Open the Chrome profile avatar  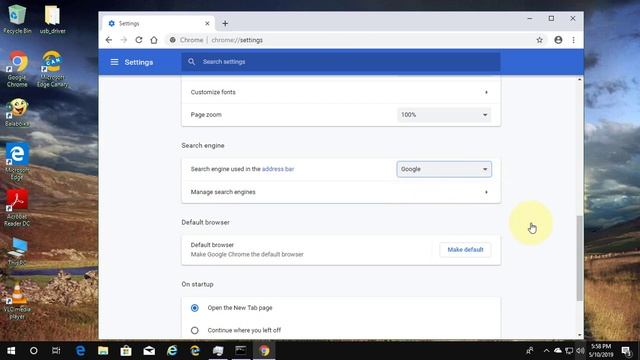(558, 40)
